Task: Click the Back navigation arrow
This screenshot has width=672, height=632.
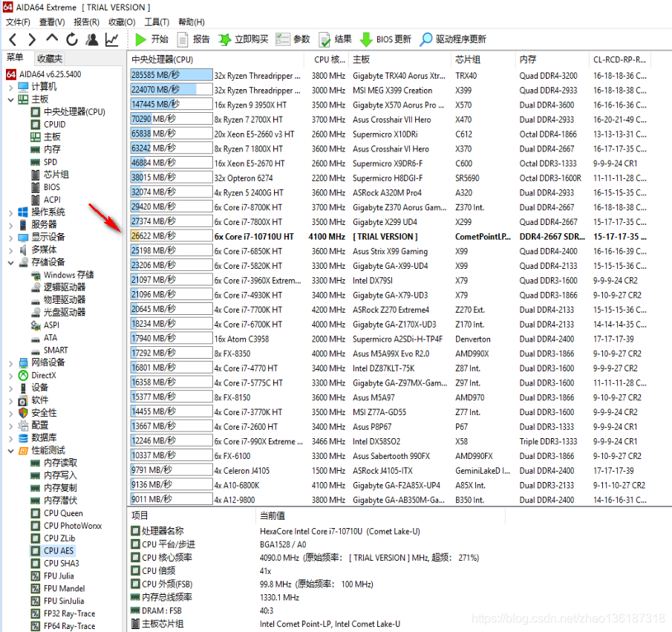Action: coord(13,40)
